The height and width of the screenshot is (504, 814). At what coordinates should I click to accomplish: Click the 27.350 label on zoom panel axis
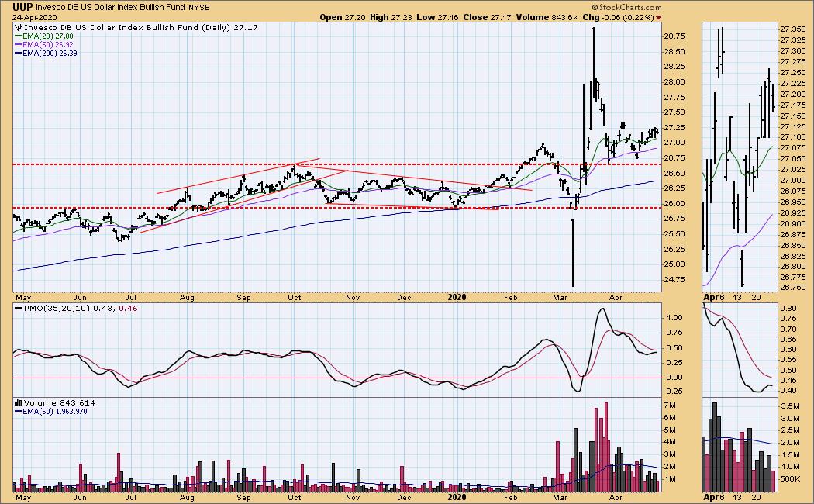tap(792, 29)
